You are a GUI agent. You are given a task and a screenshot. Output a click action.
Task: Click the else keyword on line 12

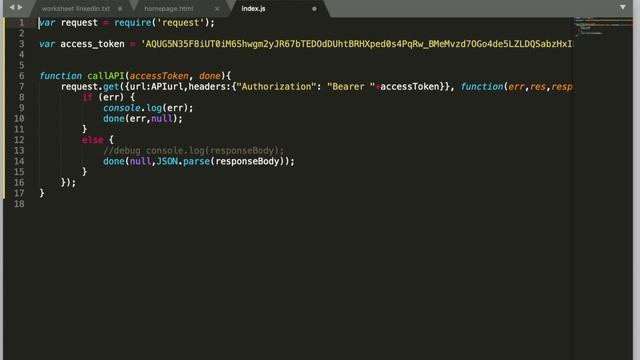tap(93, 140)
